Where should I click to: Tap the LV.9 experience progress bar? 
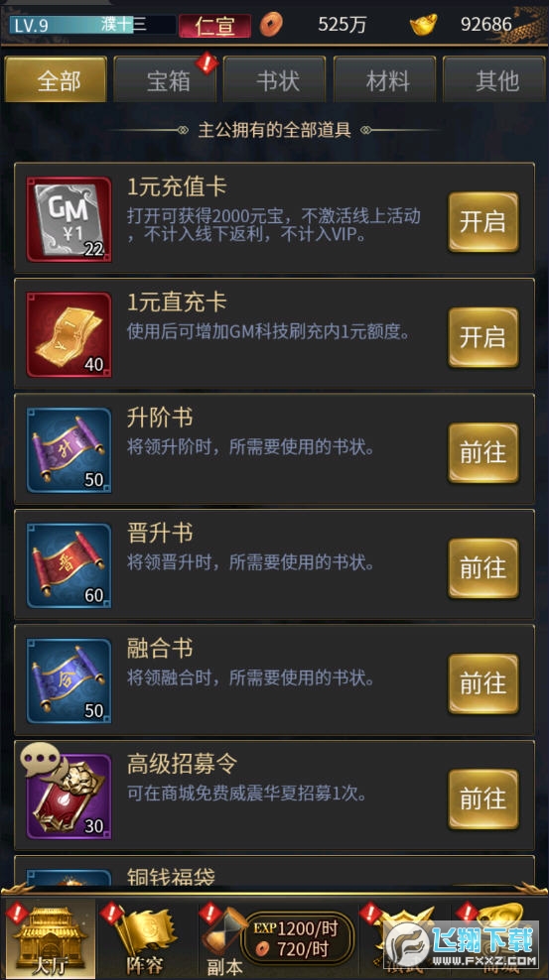(92, 25)
